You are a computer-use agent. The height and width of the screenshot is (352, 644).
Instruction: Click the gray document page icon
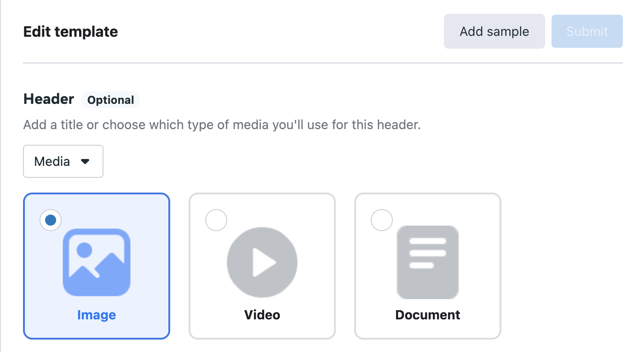click(x=428, y=262)
